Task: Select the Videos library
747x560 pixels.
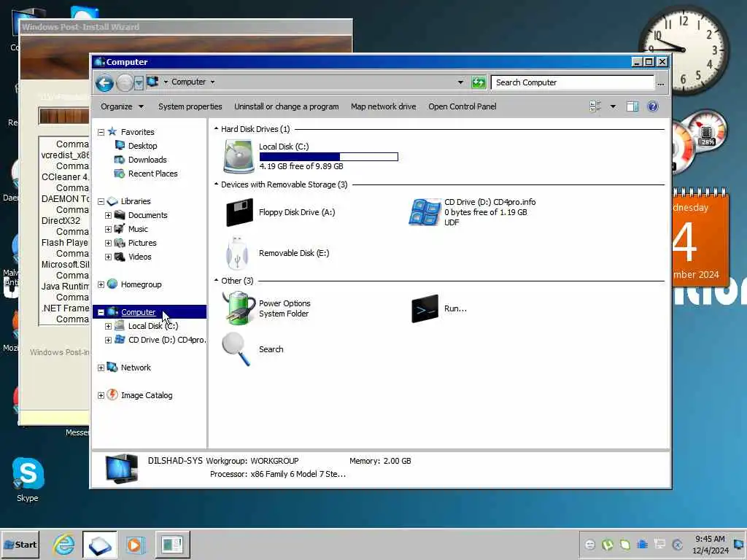Action: [139, 257]
